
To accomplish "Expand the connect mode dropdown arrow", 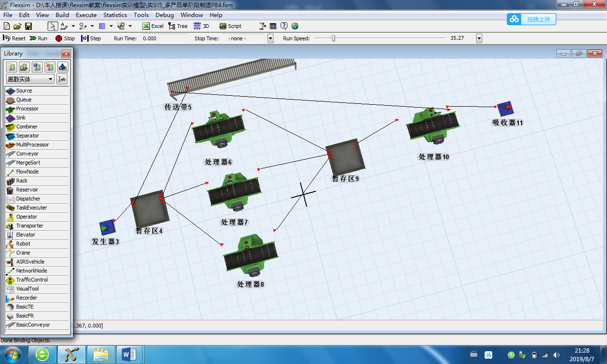I will pos(74,26).
